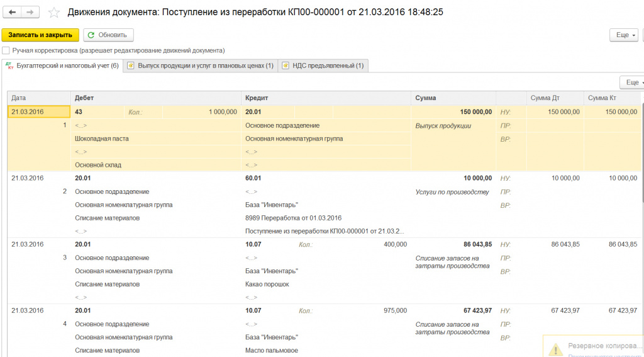This screenshot has height=357, width=644.
Task: Enable the Ручная корректировка checkbox
Action: point(6,50)
